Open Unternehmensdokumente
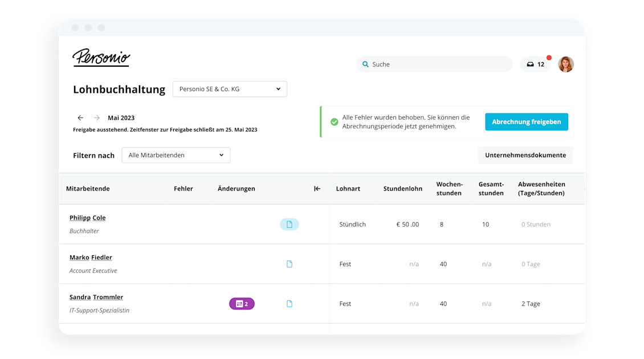Image resolution: width=644 pixels, height=359 pixels. tap(525, 155)
